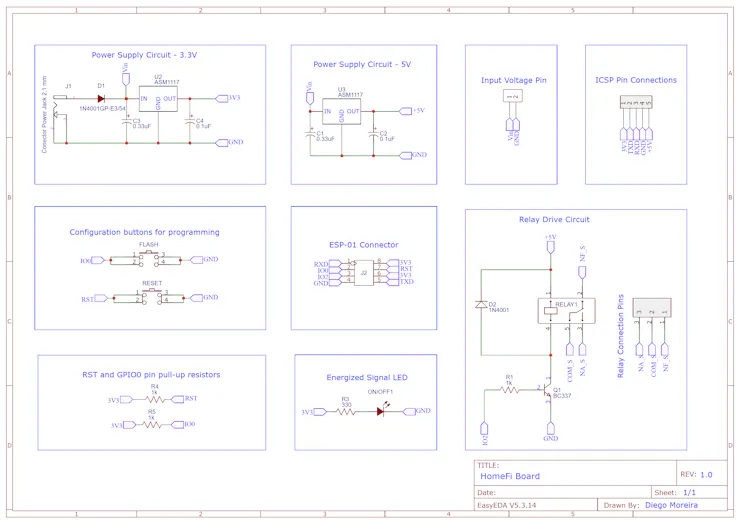Select resistor R3 330 symbol
This screenshot has height=524, width=740.
click(346, 412)
